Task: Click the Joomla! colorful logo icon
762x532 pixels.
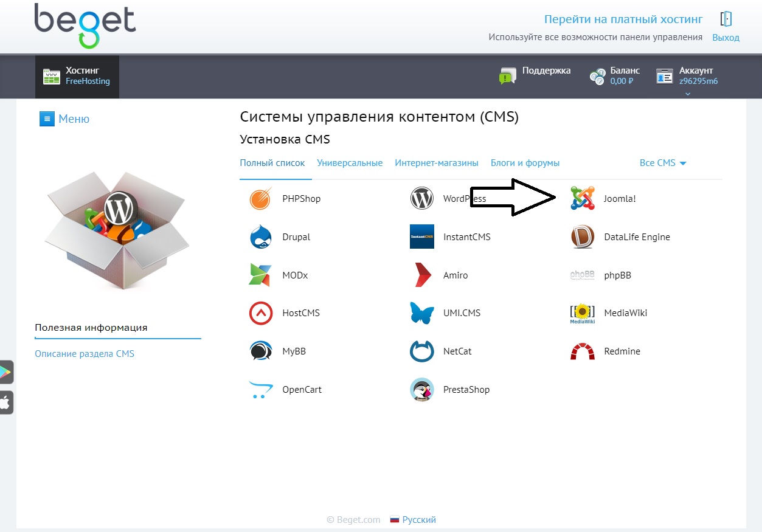Action: click(x=583, y=199)
